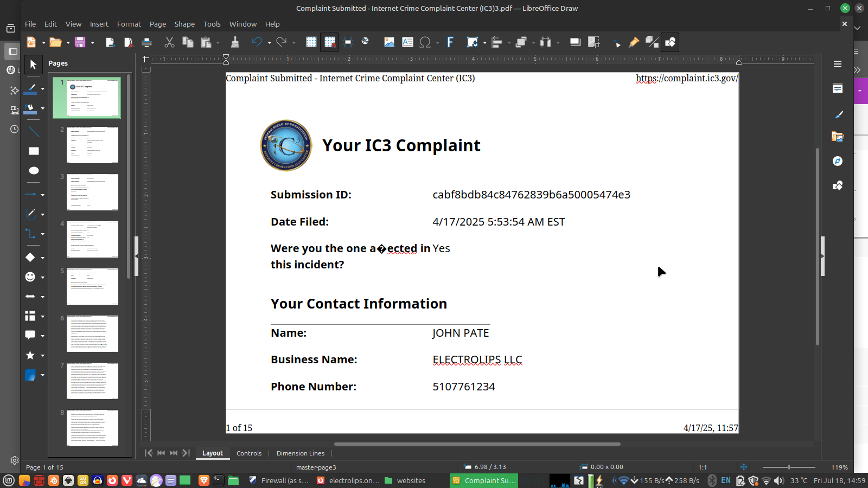Toggle the Shadow button in toolbar
Screen dimensions: 868x488
point(575,42)
